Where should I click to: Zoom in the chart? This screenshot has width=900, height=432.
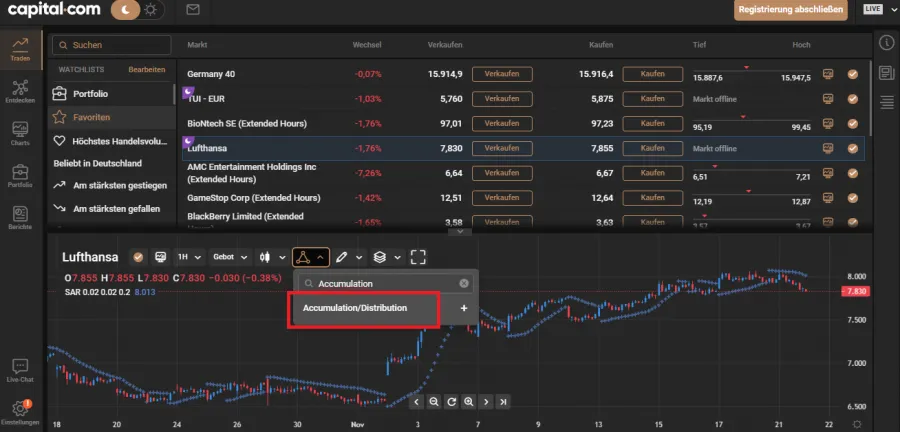tap(469, 402)
